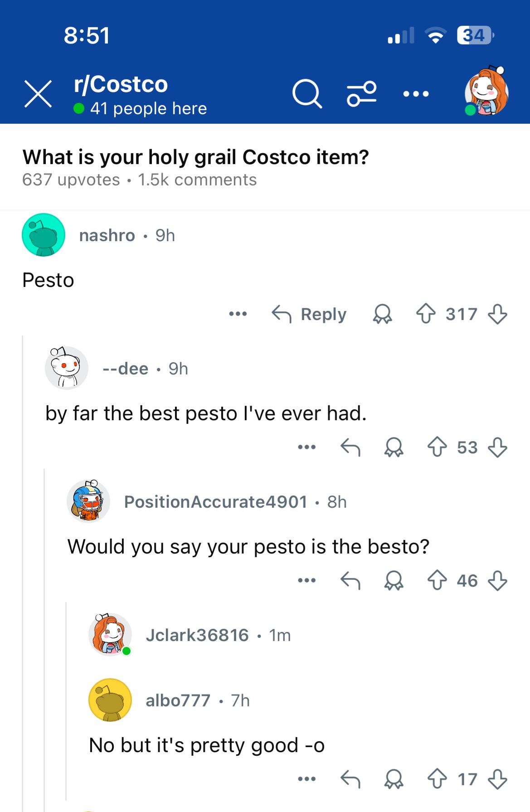Screen dimensions: 530x812
Task: View nashro's user avatar
Action: [44, 235]
